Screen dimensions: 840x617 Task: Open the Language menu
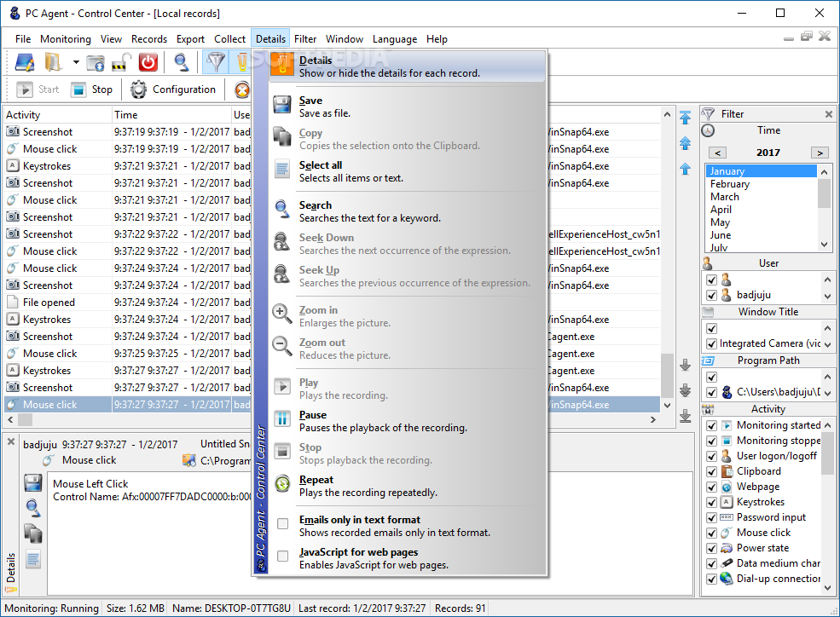click(x=395, y=39)
